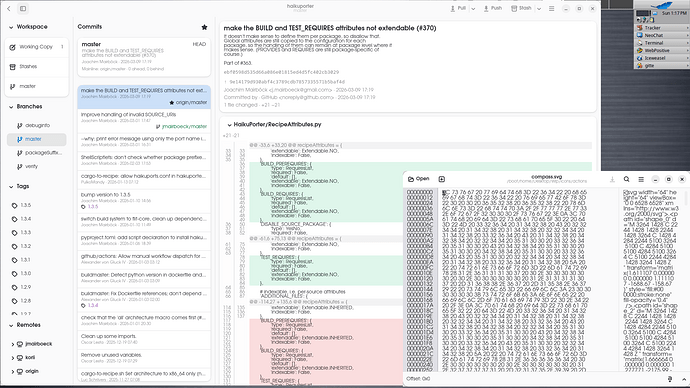
Task: Select commit 'github/actions: Allow manual workflow'
Action: tap(144, 259)
